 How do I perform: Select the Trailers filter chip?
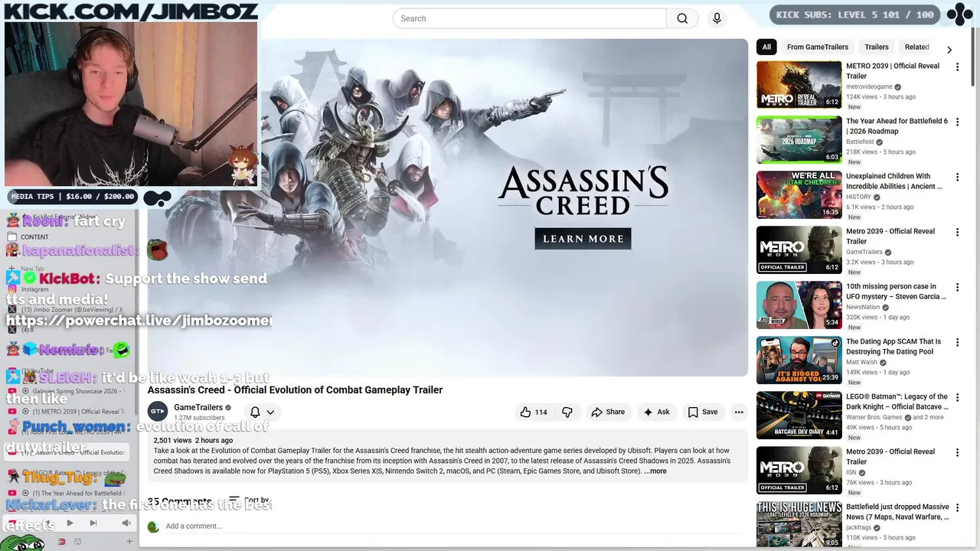tap(877, 47)
